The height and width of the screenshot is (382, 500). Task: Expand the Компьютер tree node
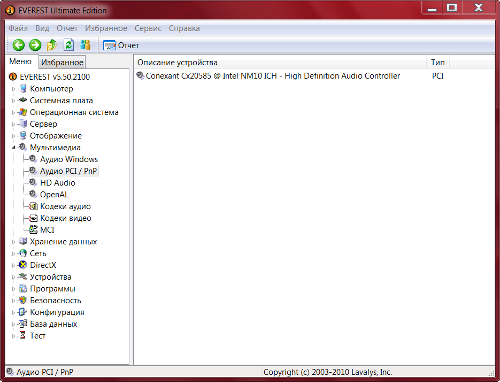click(x=14, y=89)
